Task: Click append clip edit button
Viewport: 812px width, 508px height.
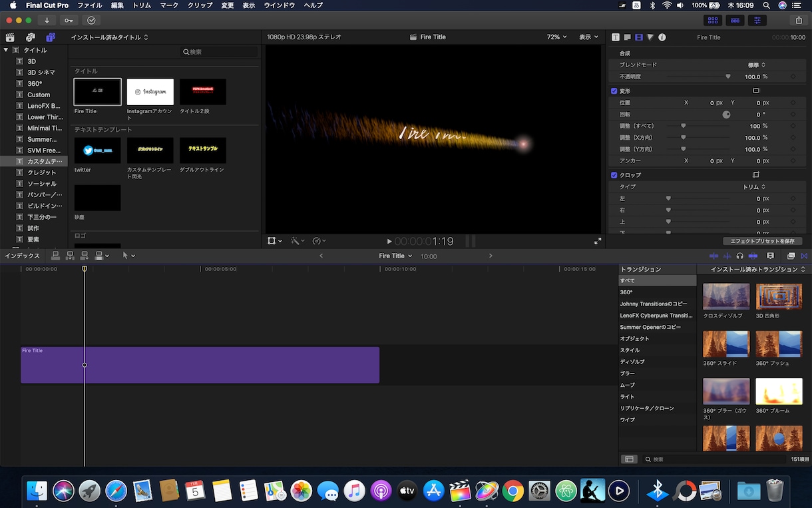Action: point(84,256)
